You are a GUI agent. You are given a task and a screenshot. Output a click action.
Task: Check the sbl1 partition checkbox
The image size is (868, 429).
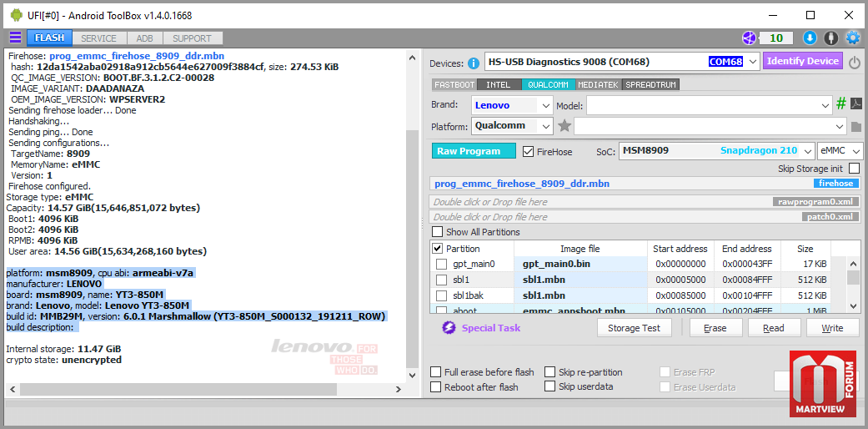point(441,280)
